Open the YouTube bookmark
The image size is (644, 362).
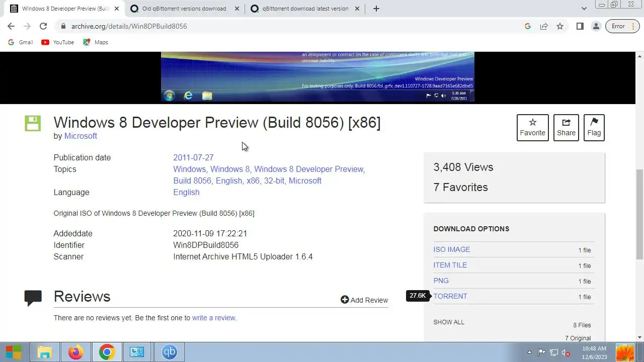tap(58, 42)
